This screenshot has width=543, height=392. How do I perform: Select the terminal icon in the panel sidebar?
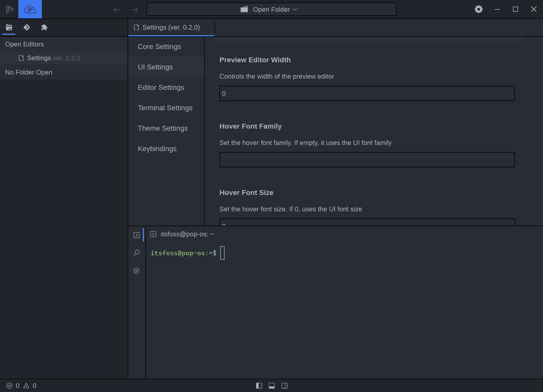(137, 235)
